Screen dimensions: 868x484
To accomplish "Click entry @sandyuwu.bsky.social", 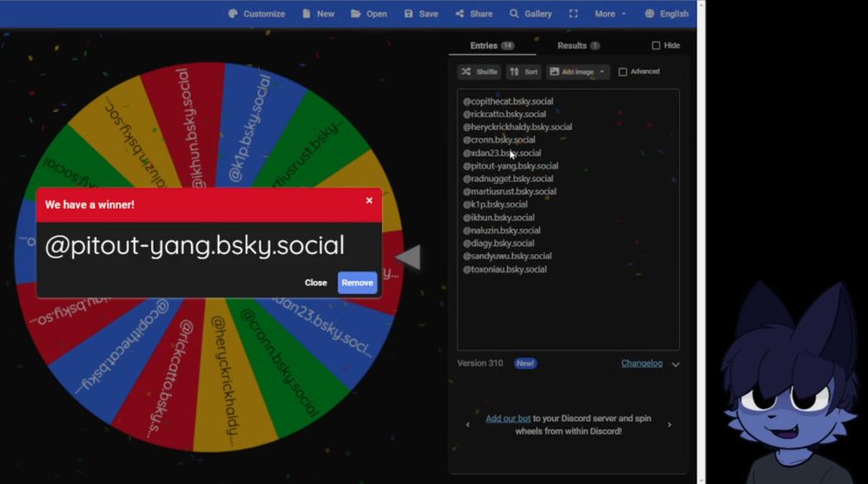I will click(x=507, y=256).
